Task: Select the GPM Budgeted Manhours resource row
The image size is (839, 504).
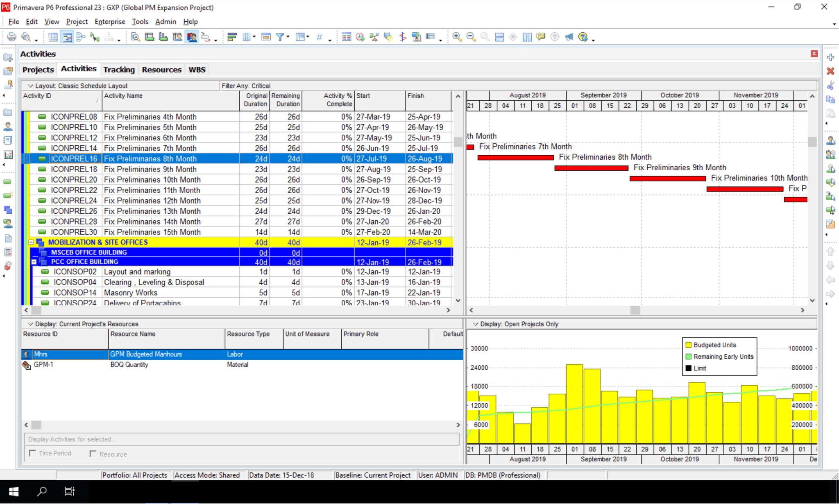Action: click(145, 354)
